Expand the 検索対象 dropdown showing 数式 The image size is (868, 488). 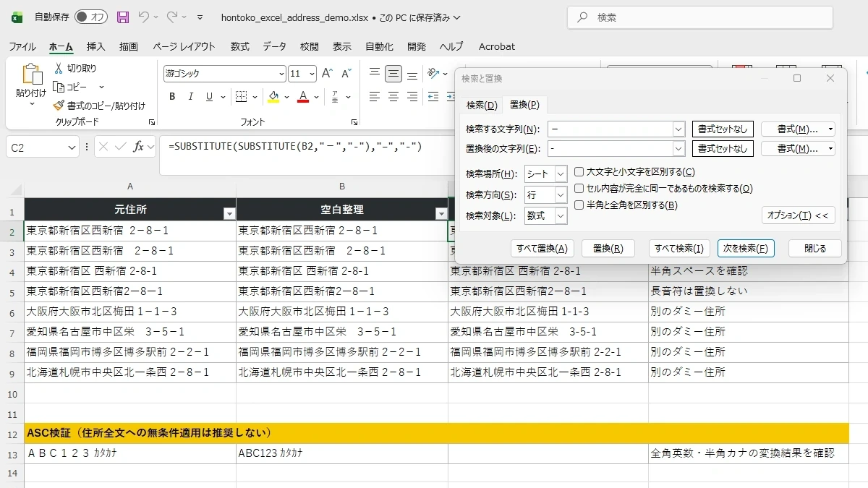(561, 216)
